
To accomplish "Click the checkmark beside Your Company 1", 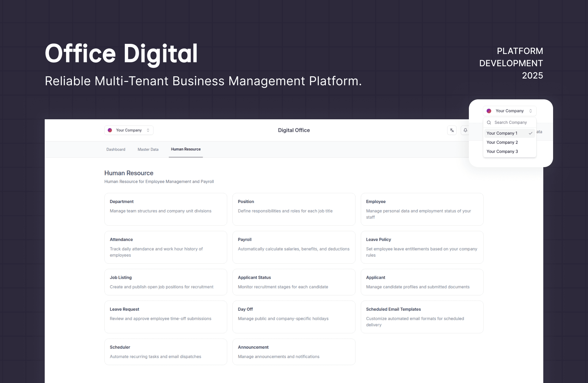I will [530, 133].
